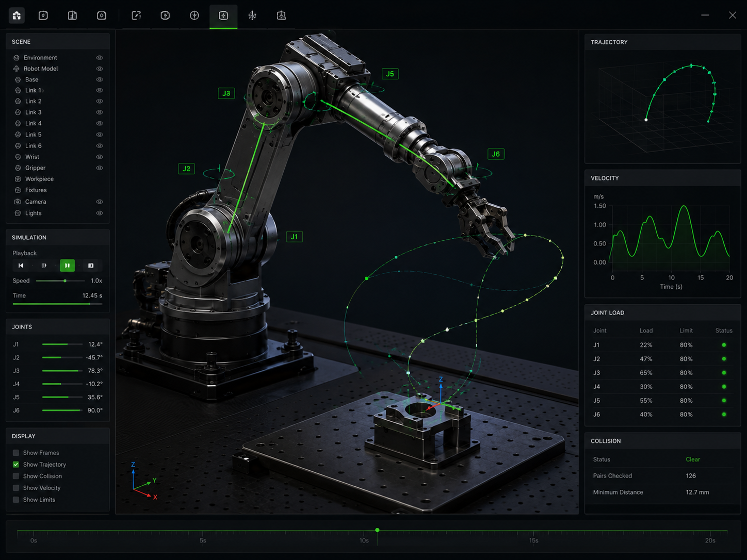Click the Camera node icon in Scene
This screenshot has width=747, height=560.
18,202
